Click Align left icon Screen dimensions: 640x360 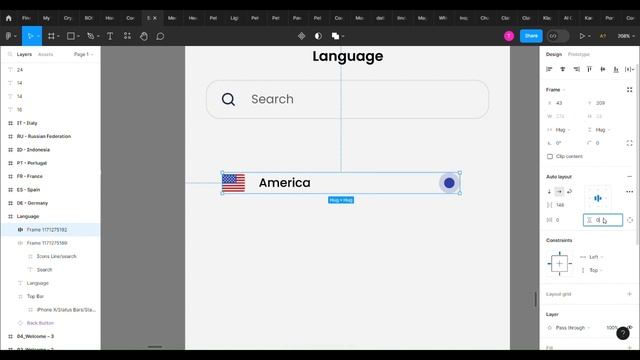pos(549,69)
